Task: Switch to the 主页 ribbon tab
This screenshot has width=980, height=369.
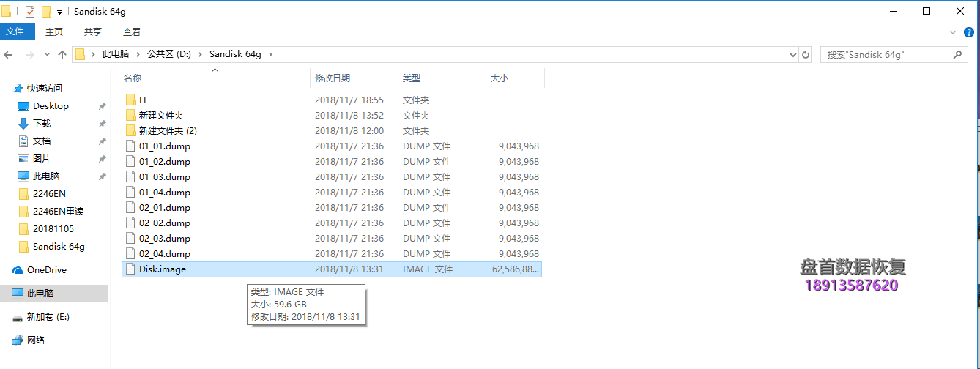Action: point(54,31)
